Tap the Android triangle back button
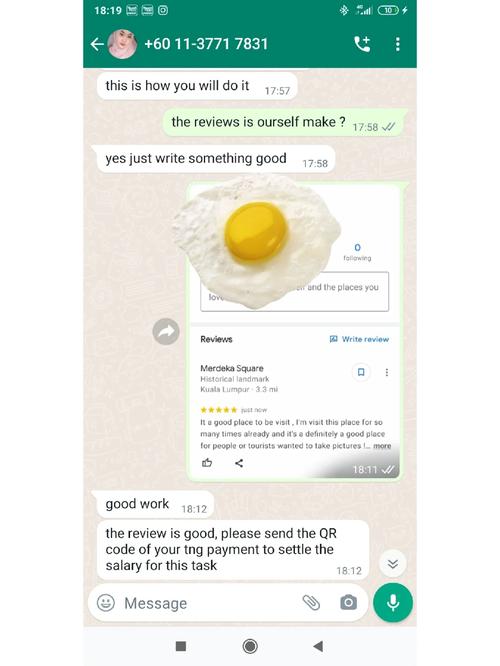Viewport: 500px width, 666px height. click(318, 646)
